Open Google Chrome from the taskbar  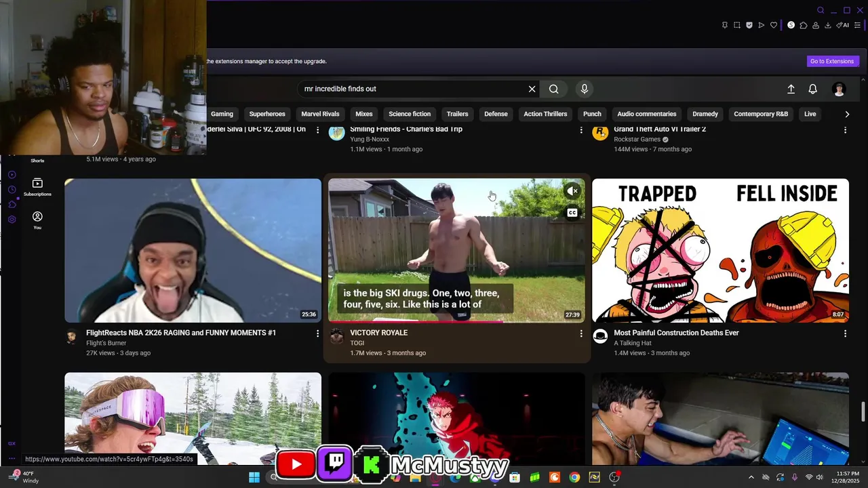click(574, 477)
